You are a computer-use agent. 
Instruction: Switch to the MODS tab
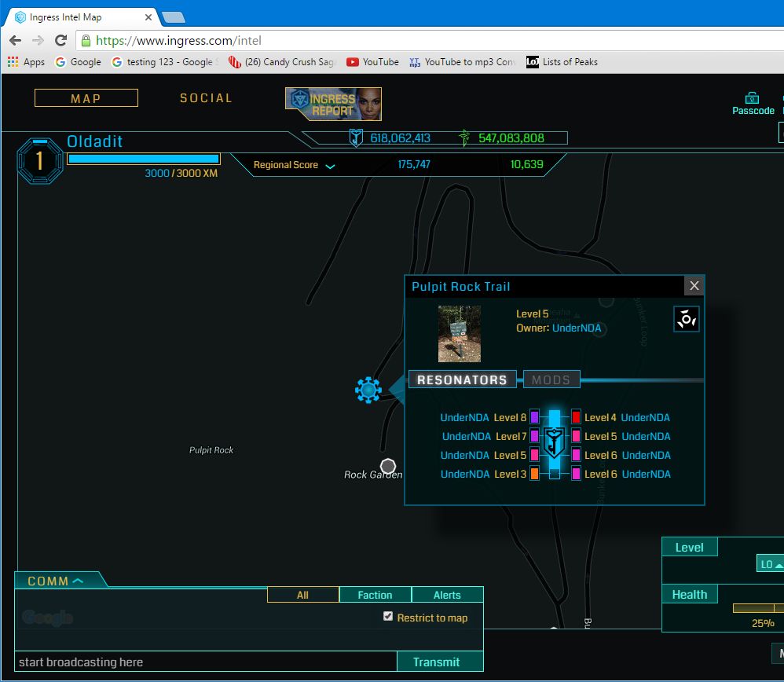point(551,379)
